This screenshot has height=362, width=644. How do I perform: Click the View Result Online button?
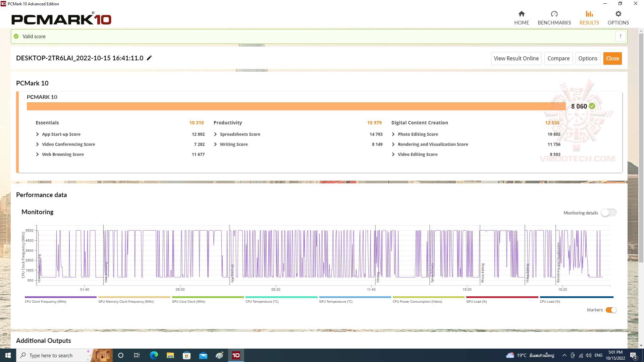(516, 58)
